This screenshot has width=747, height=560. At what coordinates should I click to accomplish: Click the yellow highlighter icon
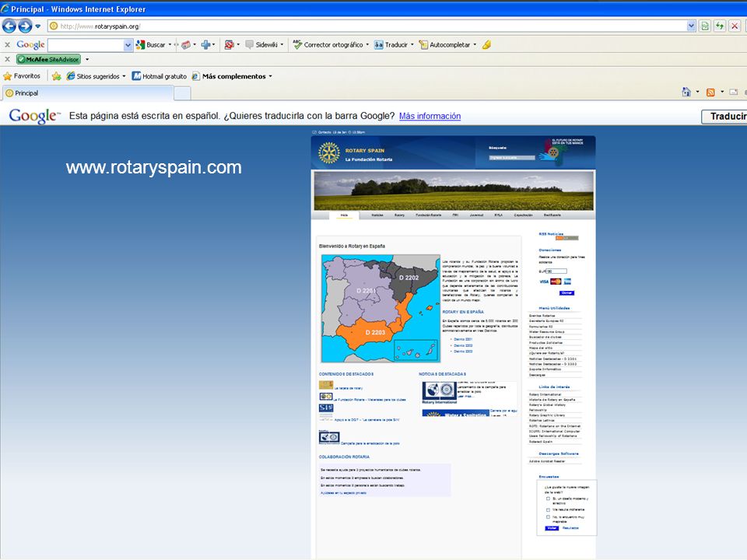486,45
